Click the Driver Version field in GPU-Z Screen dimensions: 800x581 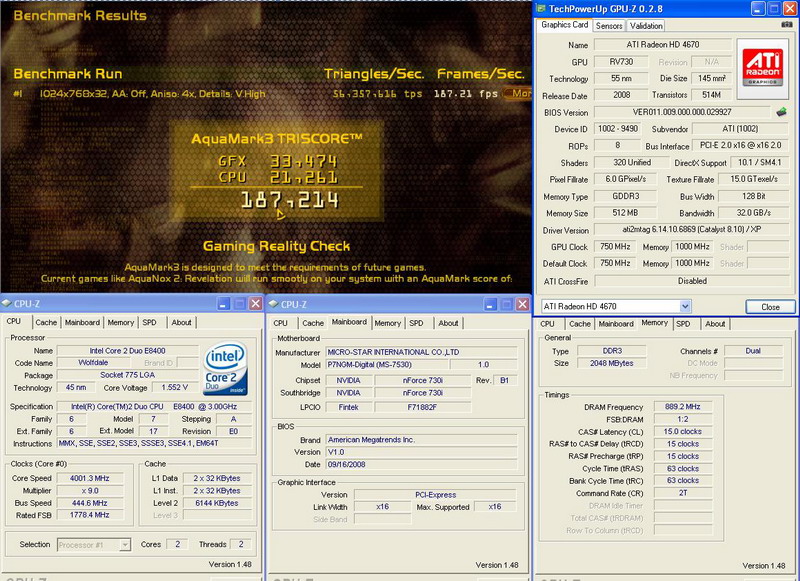point(691,230)
